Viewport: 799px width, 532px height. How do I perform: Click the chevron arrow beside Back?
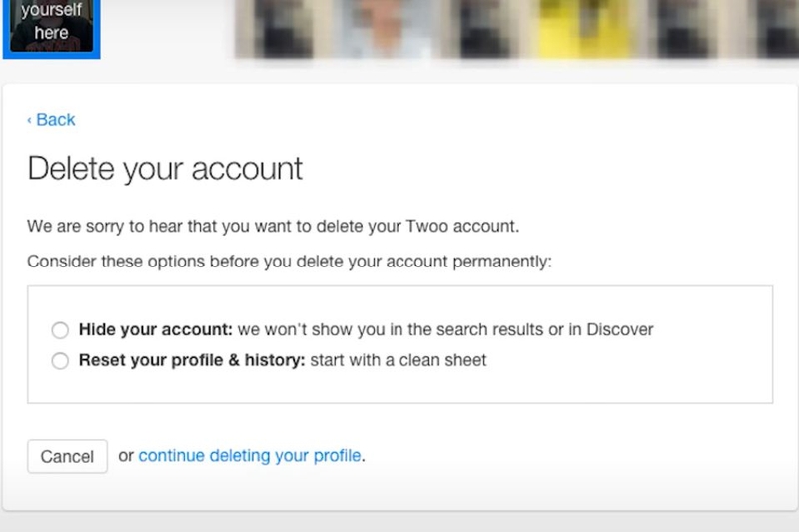point(29,120)
